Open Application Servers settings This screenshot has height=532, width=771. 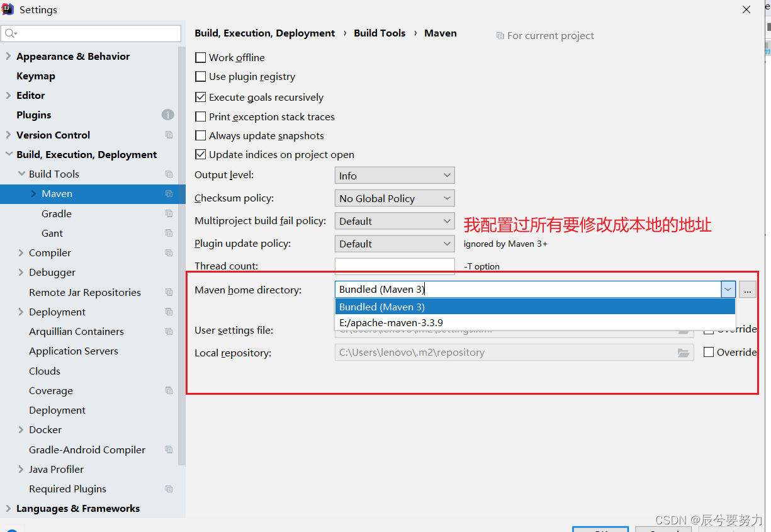click(74, 351)
